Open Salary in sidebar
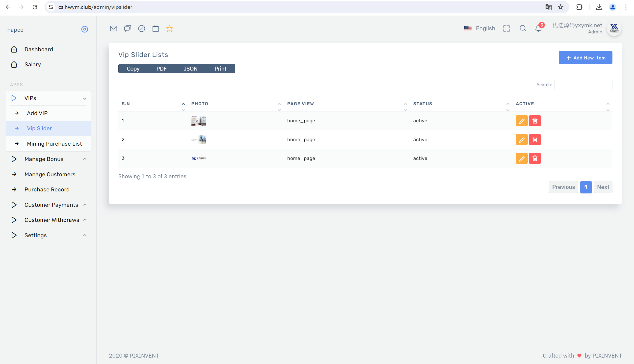 pos(48,64)
